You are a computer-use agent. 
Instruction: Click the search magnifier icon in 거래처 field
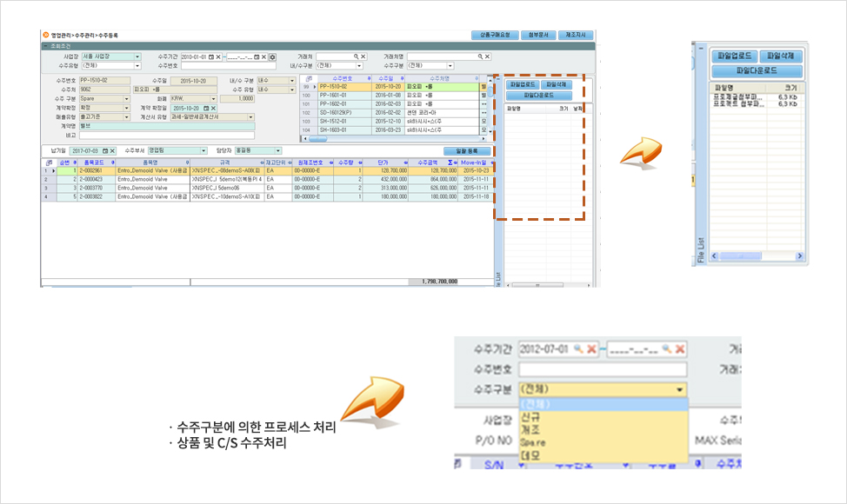[x=355, y=56]
